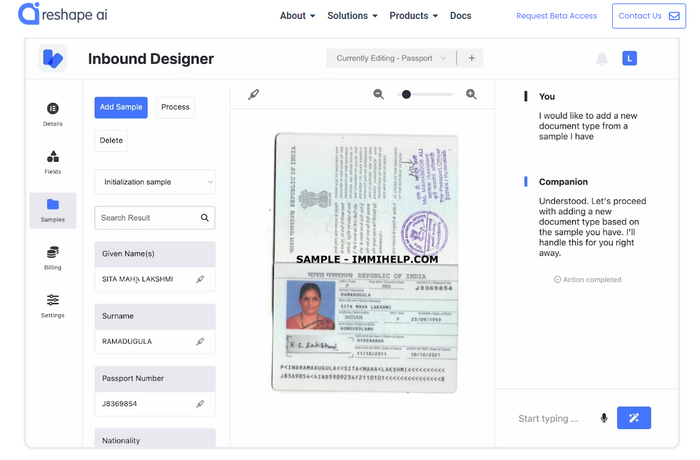The image size is (700, 460).
Task: Click the Delete button
Action: tap(111, 140)
